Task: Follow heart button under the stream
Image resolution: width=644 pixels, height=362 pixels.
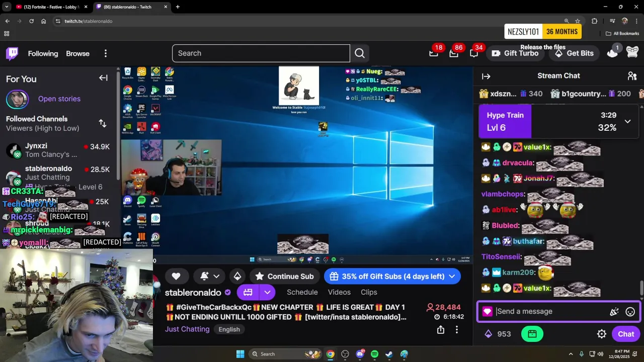Action: pyautogui.click(x=176, y=276)
